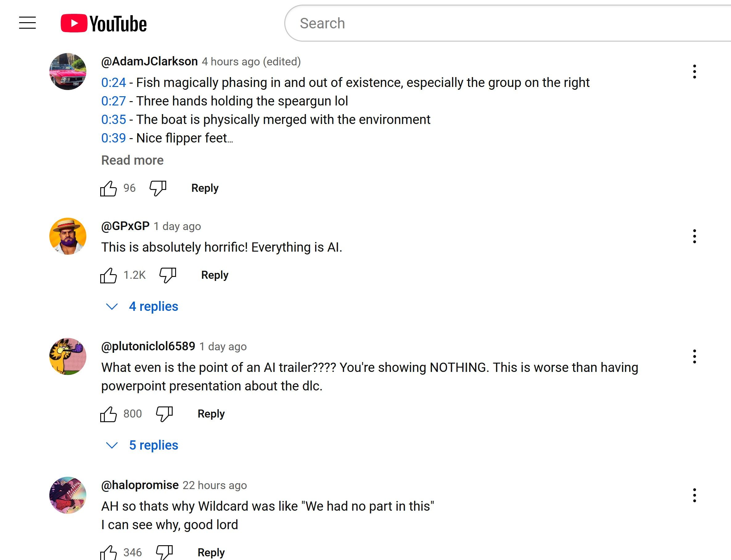Screen dimensions: 731x560
Task: Like the @AdamJClarkson comment
Action: tap(109, 188)
